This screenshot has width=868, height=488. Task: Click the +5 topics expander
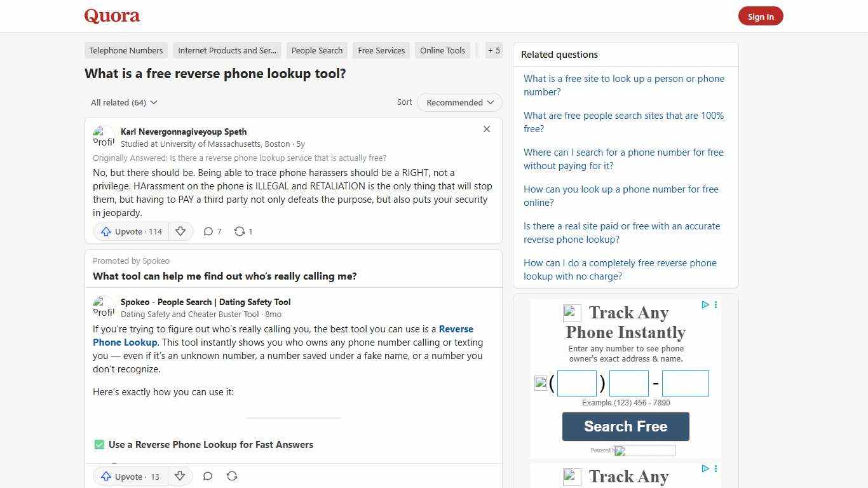click(x=494, y=50)
